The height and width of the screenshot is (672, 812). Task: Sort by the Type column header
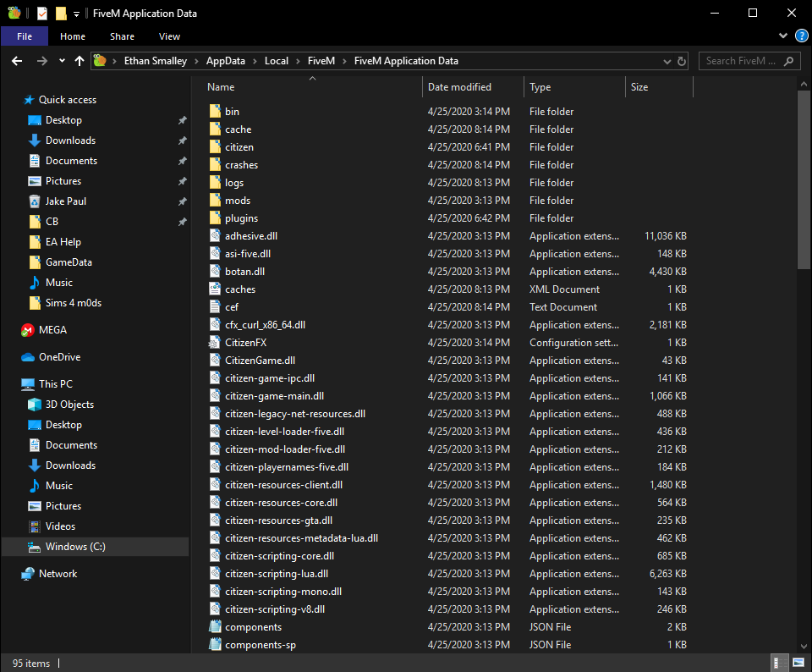point(575,87)
